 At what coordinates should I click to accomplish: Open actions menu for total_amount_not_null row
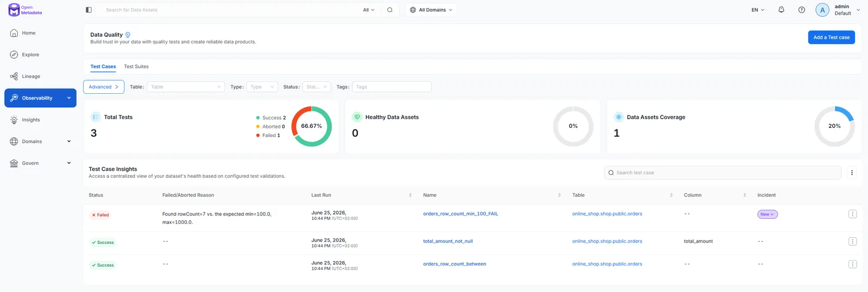852,242
